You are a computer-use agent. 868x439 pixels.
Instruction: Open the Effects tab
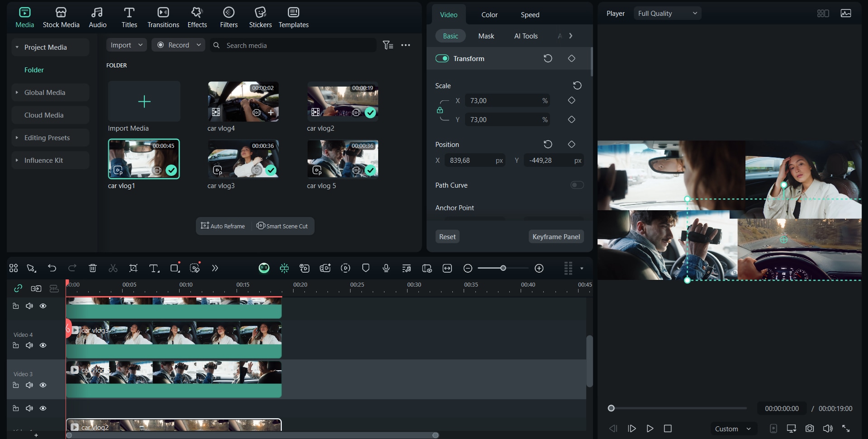(197, 18)
